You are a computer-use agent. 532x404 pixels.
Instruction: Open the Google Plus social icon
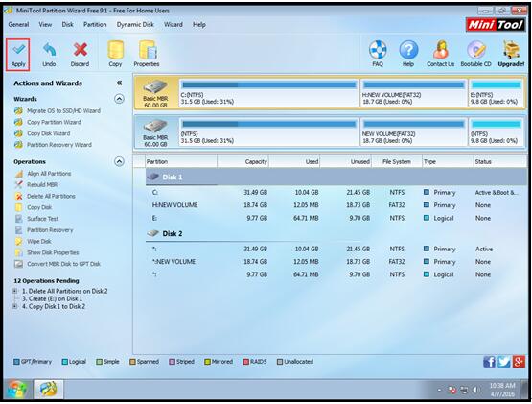click(519, 362)
